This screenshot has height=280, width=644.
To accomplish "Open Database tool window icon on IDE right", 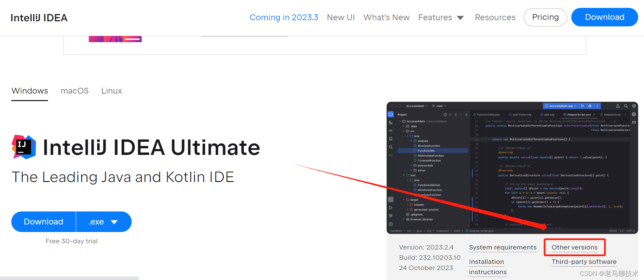I will pos(634,114).
